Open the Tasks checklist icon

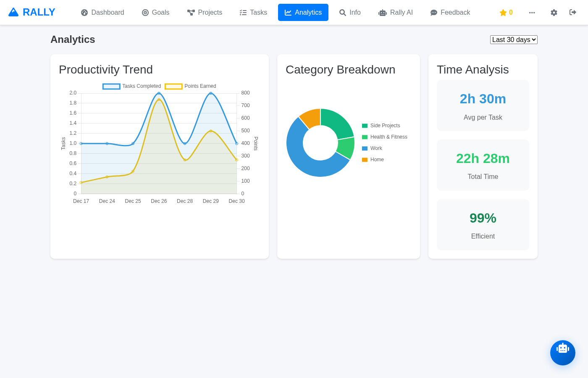(x=242, y=13)
